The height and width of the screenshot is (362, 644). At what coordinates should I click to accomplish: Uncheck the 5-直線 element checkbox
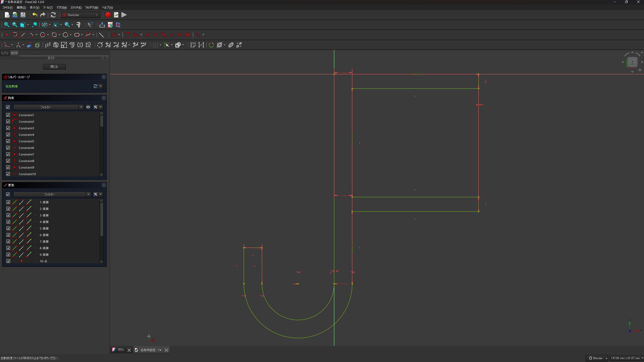click(8, 228)
